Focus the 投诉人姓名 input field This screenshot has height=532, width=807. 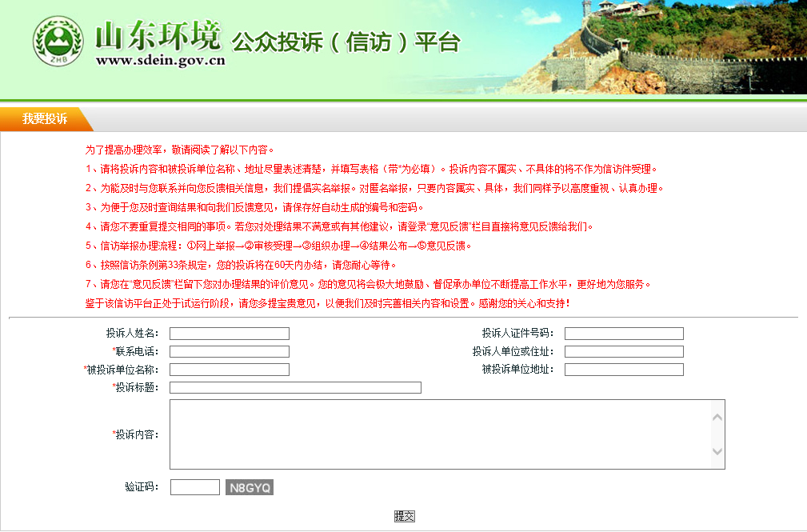[x=229, y=334]
